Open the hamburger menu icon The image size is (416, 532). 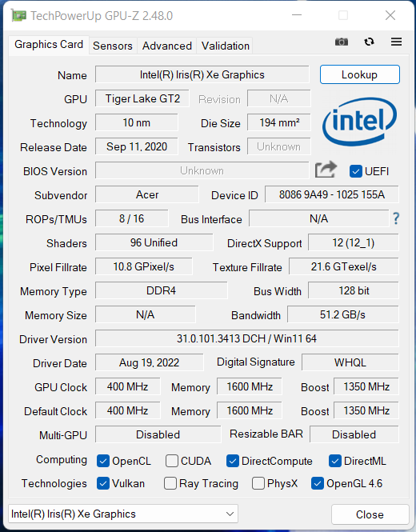coord(396,42)
